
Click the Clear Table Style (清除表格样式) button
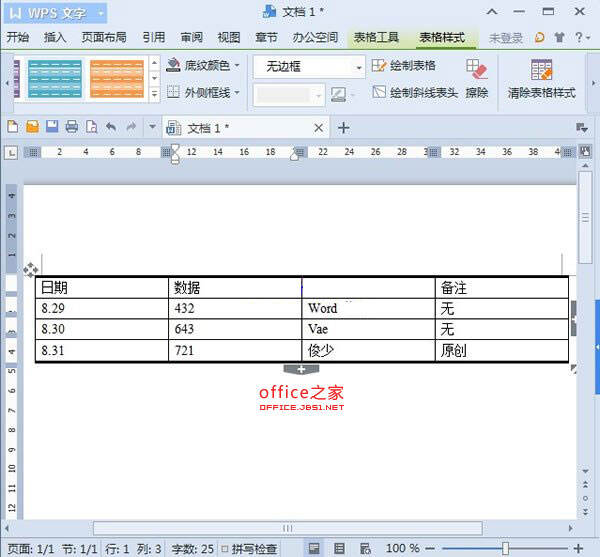coord(541,78)
